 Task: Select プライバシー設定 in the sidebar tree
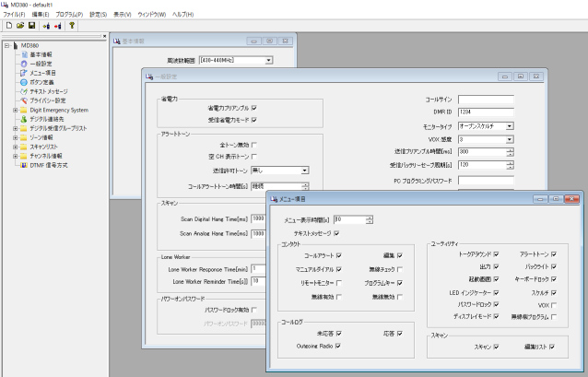pyautogui.click(x=47, y=100)
